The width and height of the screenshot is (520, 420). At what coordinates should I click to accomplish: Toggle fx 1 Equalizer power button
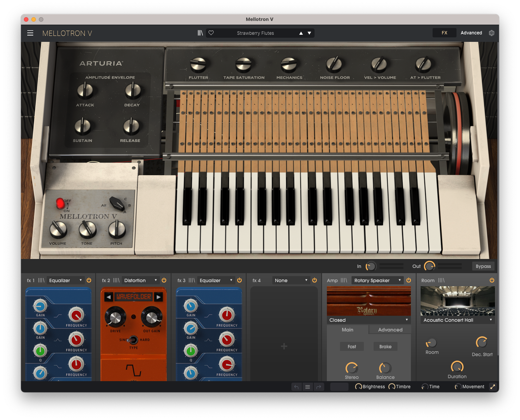pos(89,280)
